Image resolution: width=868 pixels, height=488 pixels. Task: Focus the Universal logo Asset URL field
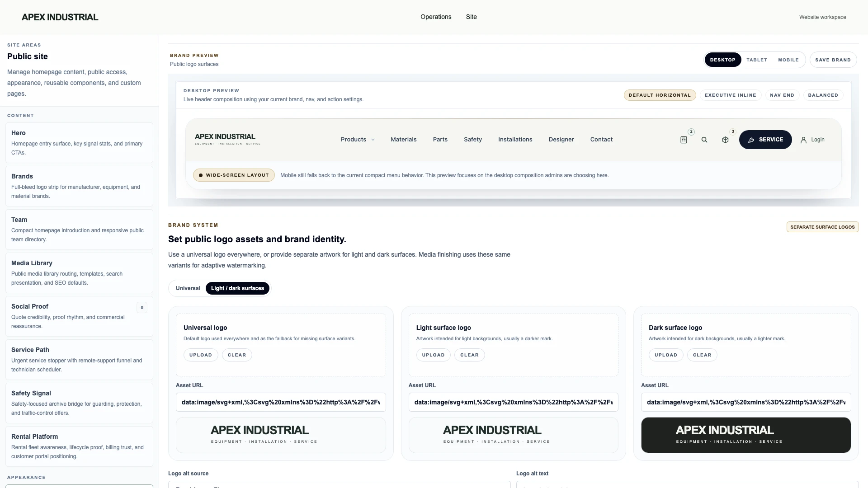tap(281, 402)
